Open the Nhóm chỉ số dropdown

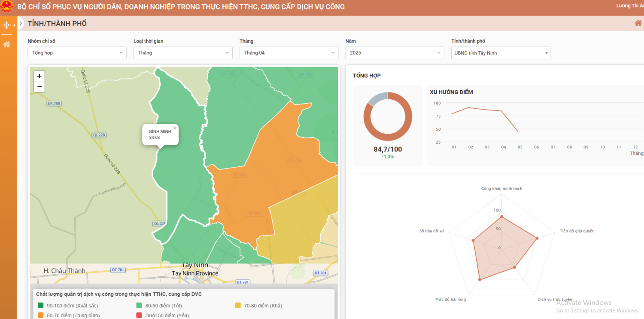(77, 53)
